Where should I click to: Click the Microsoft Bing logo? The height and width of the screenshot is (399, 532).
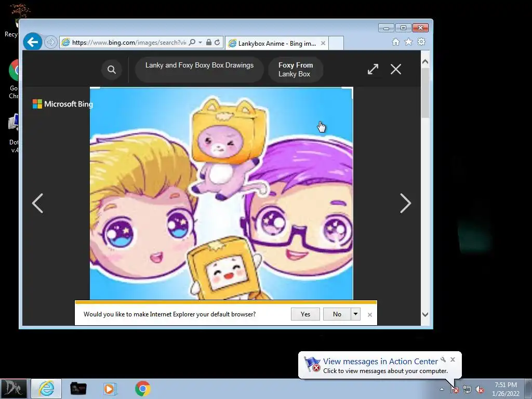click(x=62, y=104)
